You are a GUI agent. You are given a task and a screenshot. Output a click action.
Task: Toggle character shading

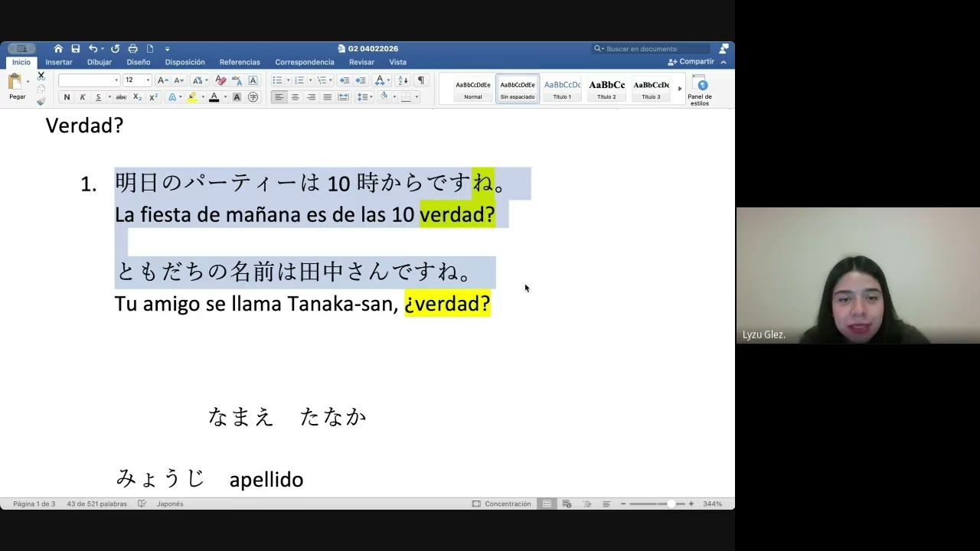pos(237,97)
